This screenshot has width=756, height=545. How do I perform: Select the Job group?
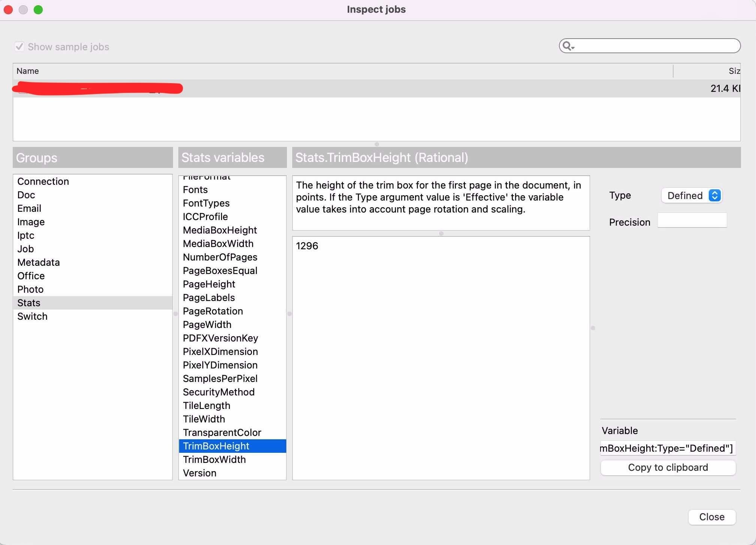click(x=25, y=249)
